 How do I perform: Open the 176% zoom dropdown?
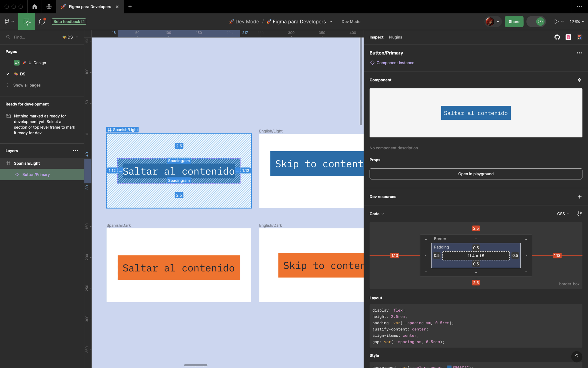tap(577, 22)
